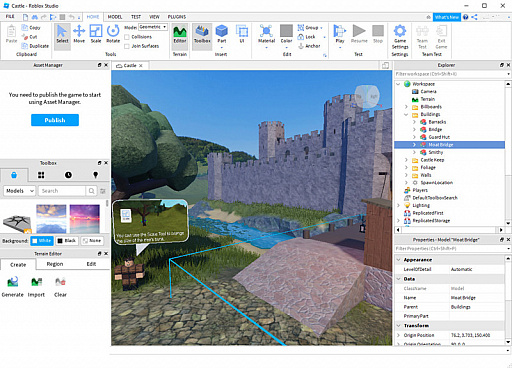Click the blue Publish button
This screenshot has height=368, width=512.
click(x=55, y=120)
